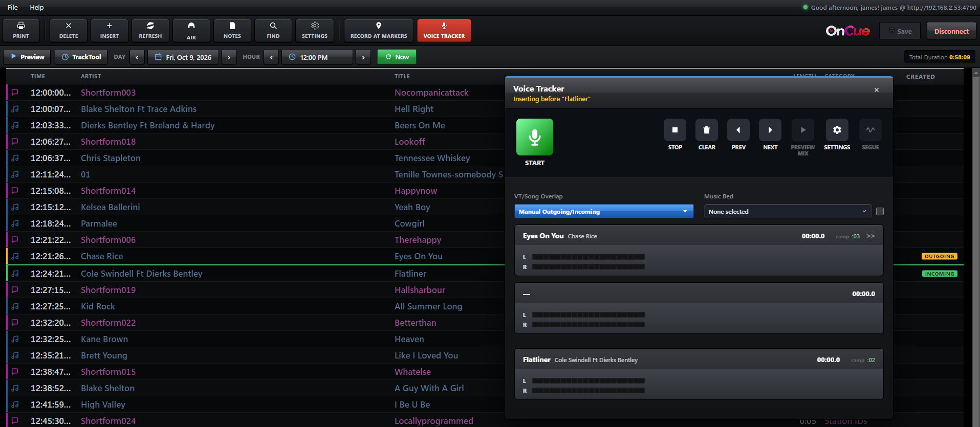Open main toolbar Settings

click(315, 31)
